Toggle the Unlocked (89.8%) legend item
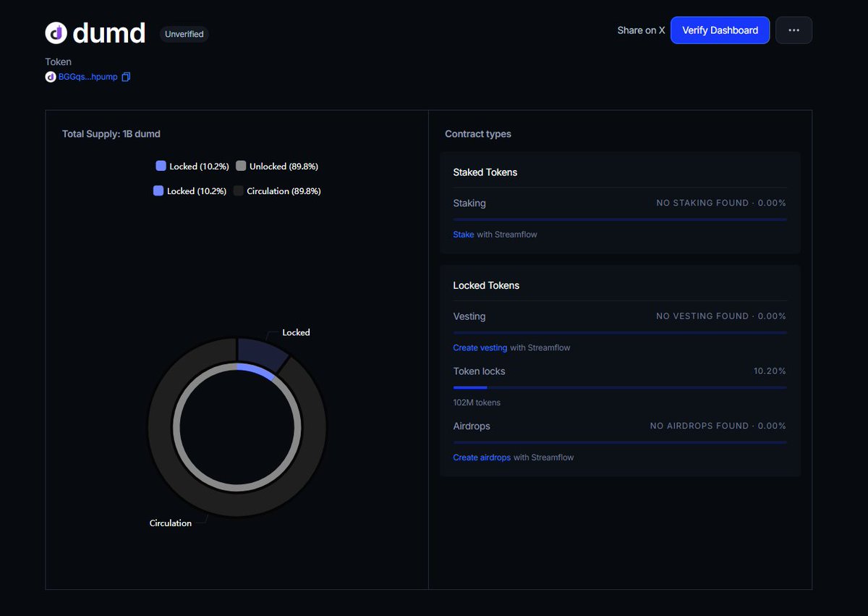Screen dimensions: 868x616 (x=277, y=166)
